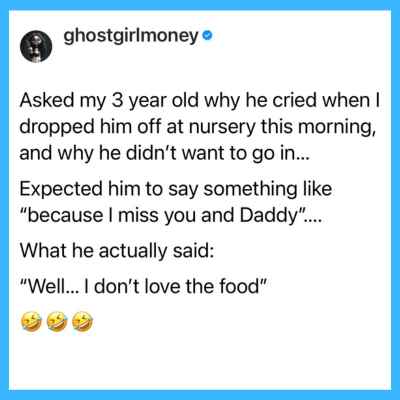Open the ghostgirlmoney profile picture
The width and height of the screenshot is (400, 400).
[x=36, y=46]
